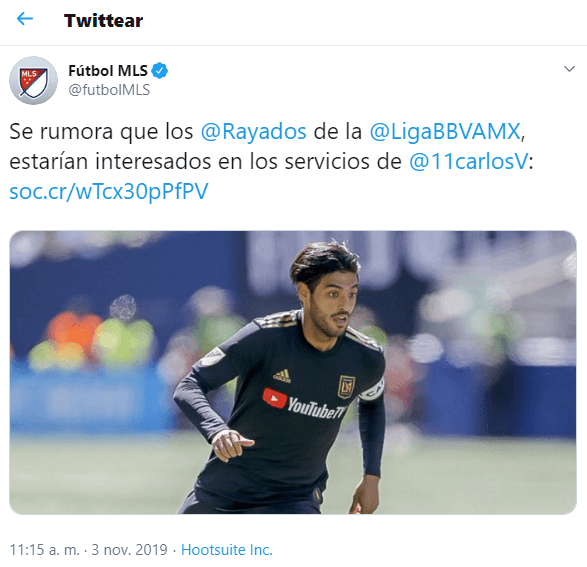Click the MLS patch on the sleeve
587x567 pixels.
coord(213,356)
